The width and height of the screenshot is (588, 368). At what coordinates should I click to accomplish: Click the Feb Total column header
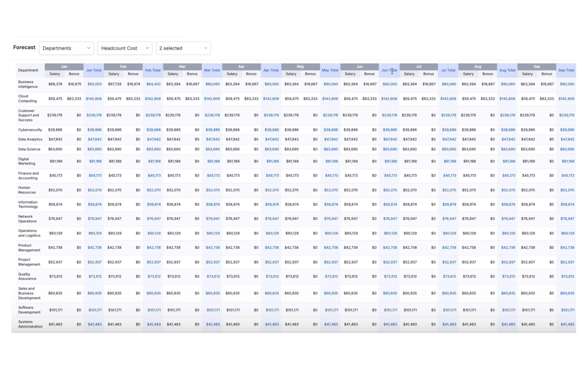point(153,70)
